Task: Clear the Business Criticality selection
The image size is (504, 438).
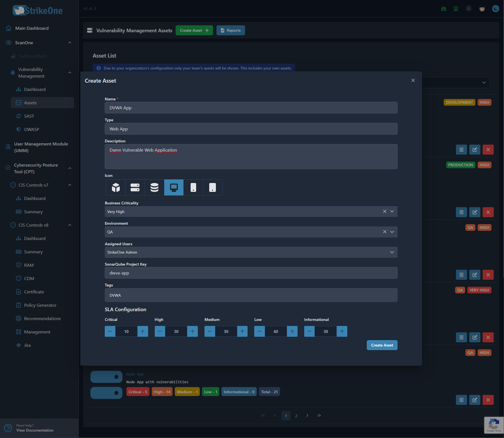Action: 385,211
